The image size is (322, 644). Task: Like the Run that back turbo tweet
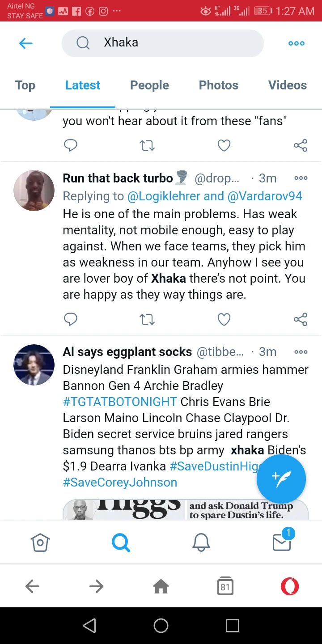224,319
